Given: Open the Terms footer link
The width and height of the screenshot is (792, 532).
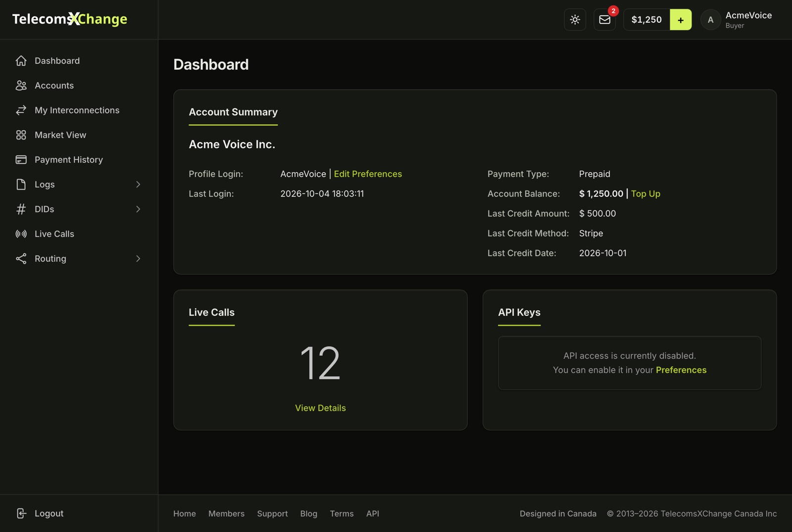Looking at the screenshot, I should tap(342, 514).
